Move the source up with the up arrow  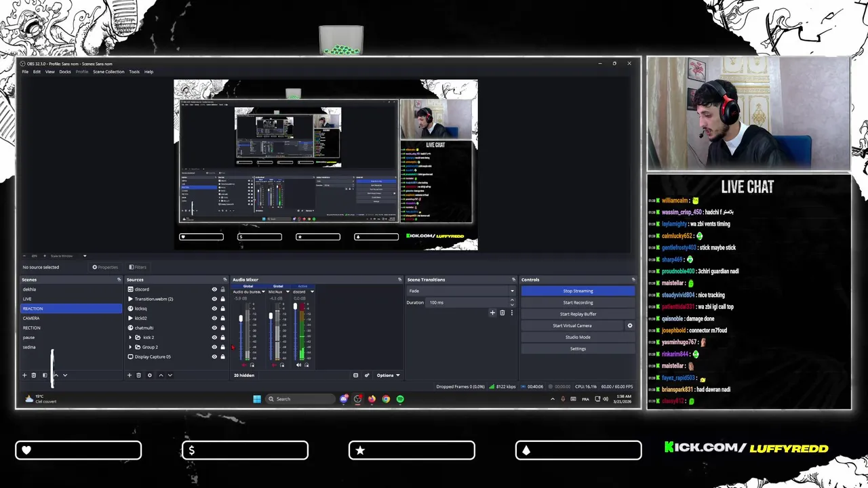(161, 375)
